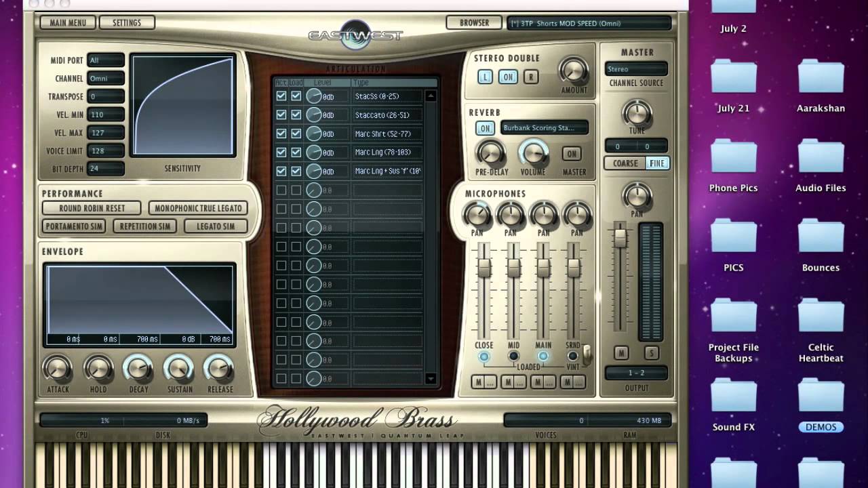
Task: Click the Master volume fader
Action: (619, 237)
